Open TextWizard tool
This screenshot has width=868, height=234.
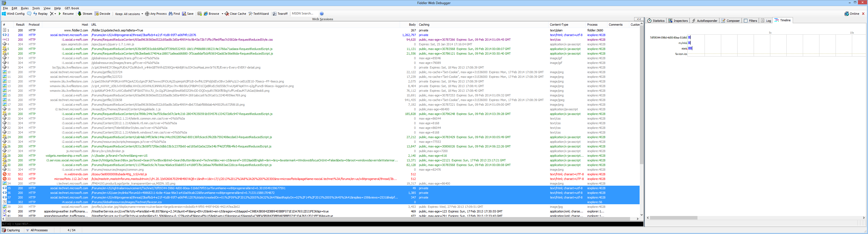click(258, 14)
